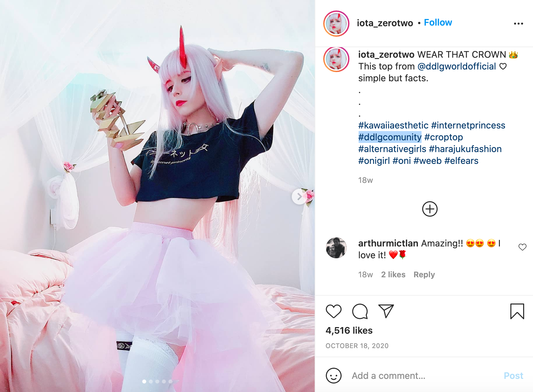View the 4,516 likes list
This screenshot has width=533, height=392.
[349, 330]
